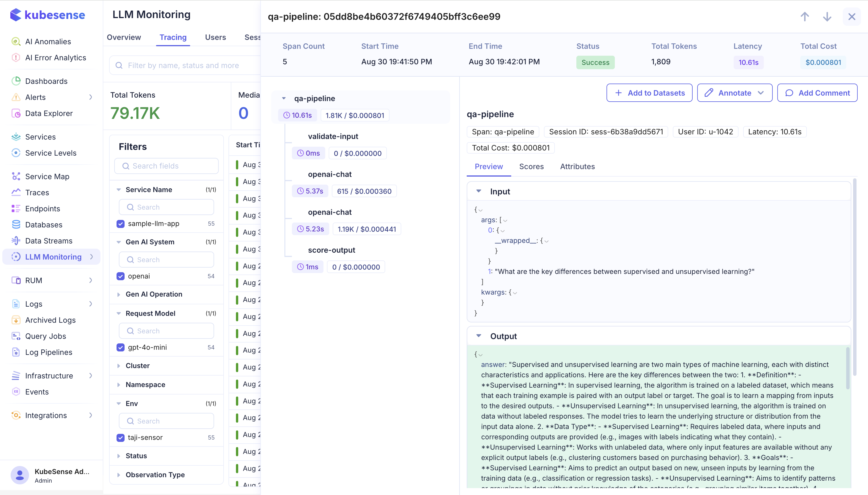Uncheck taji-sensor Env filter
Screen dimensions: 868x495
pos(120,438)
